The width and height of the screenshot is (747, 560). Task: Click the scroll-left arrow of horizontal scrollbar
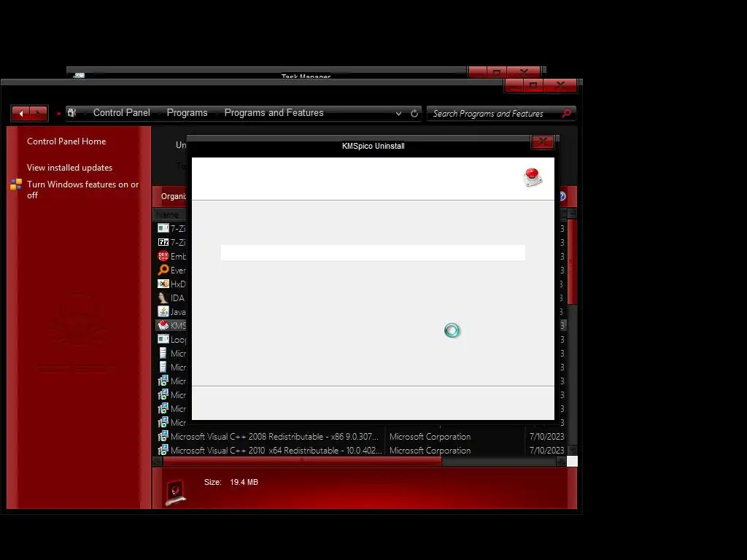point(158,461)
